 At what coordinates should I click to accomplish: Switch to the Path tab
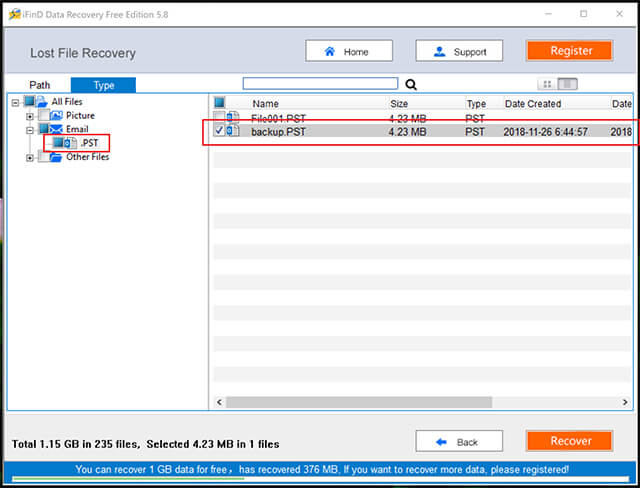click(x=40, y=85)
